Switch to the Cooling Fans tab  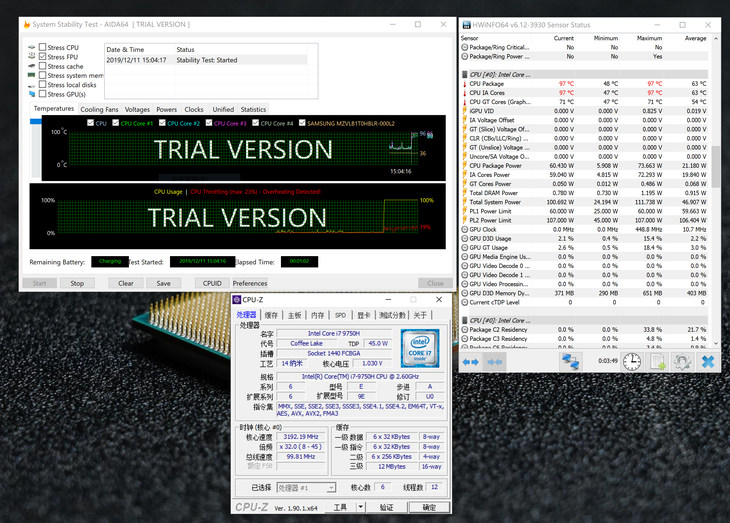click(99, 109)
